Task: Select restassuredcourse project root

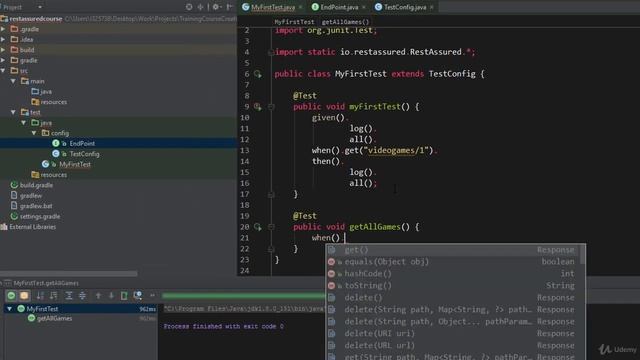Action: click(36, 19)
